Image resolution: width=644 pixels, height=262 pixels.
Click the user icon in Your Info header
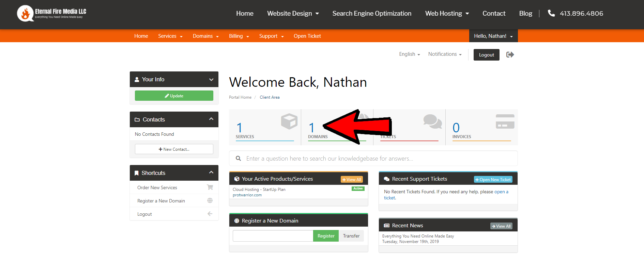tap(137, 79)
